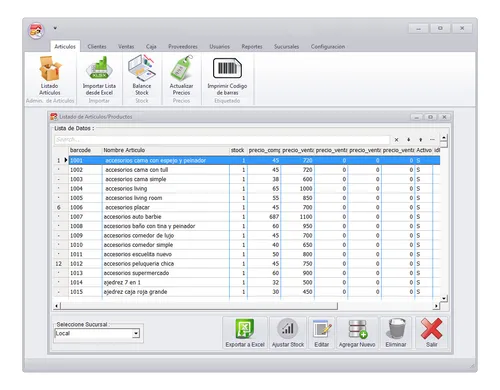This screenshot has width=500, height=390.
Task: Click Actualizar Precios tag icon
Action: 182,68
